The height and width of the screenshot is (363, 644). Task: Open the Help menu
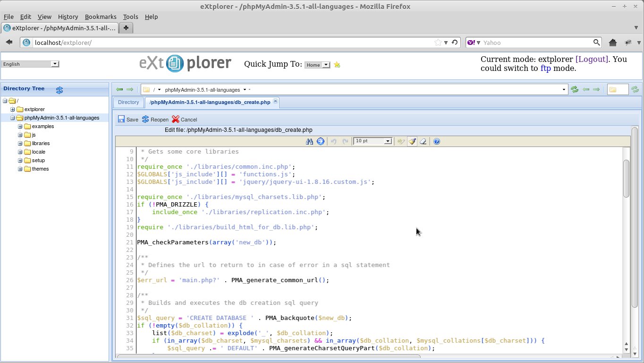click(x=151, y=17)
